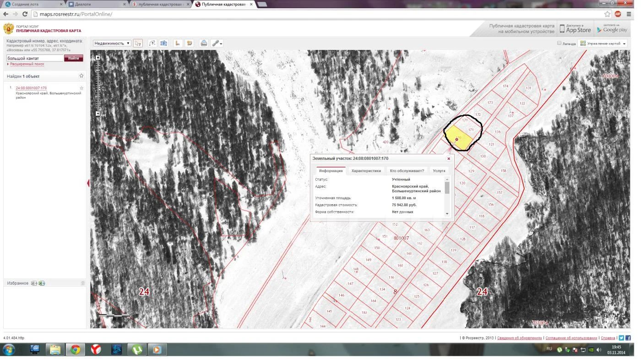Export favorites to Excel icon
Screen dimensions: 641x364
pos(42,283)
